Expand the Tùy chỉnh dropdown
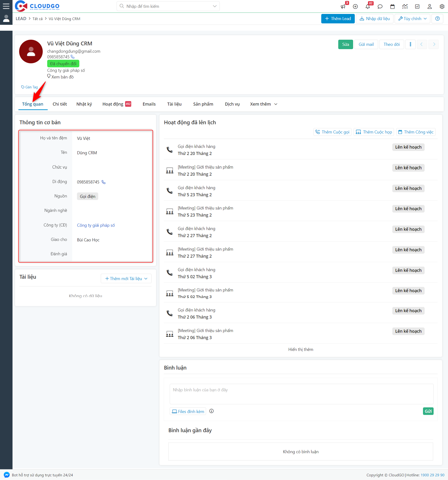 412,19
